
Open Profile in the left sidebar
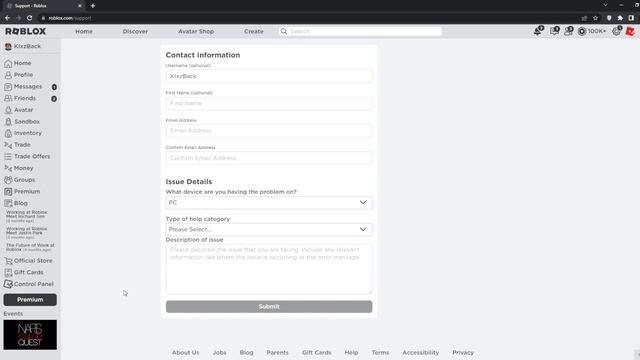(18, 75)
